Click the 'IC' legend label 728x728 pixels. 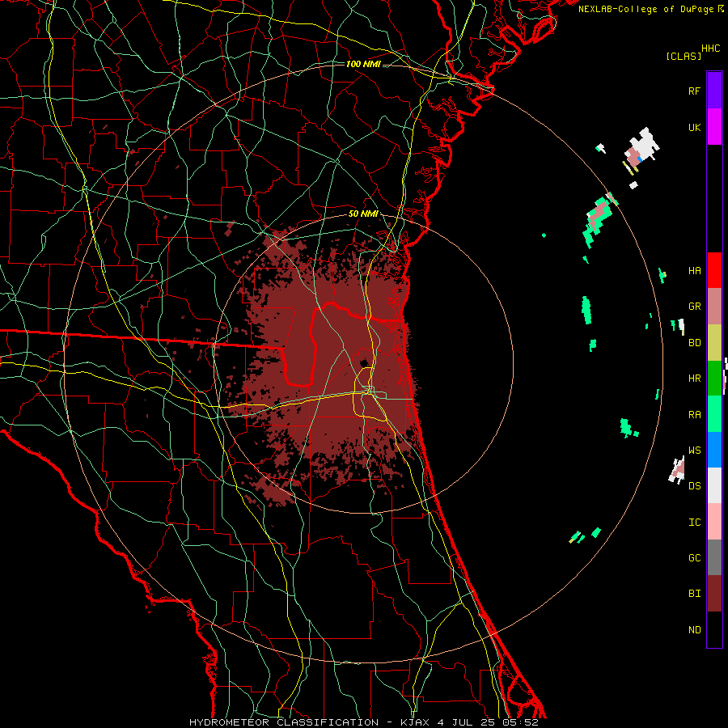pos(694,523)
